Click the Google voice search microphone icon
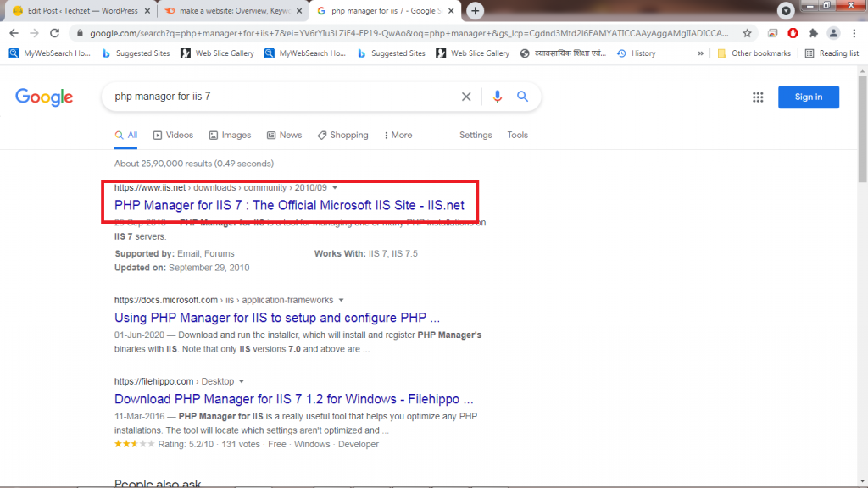868x488 pixels. (498, 97)
